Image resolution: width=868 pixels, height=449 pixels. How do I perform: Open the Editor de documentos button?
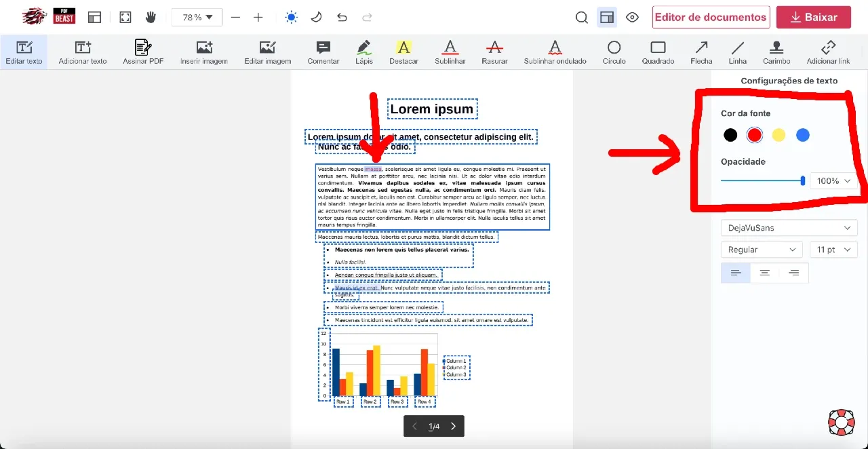(x=711, y=18)
